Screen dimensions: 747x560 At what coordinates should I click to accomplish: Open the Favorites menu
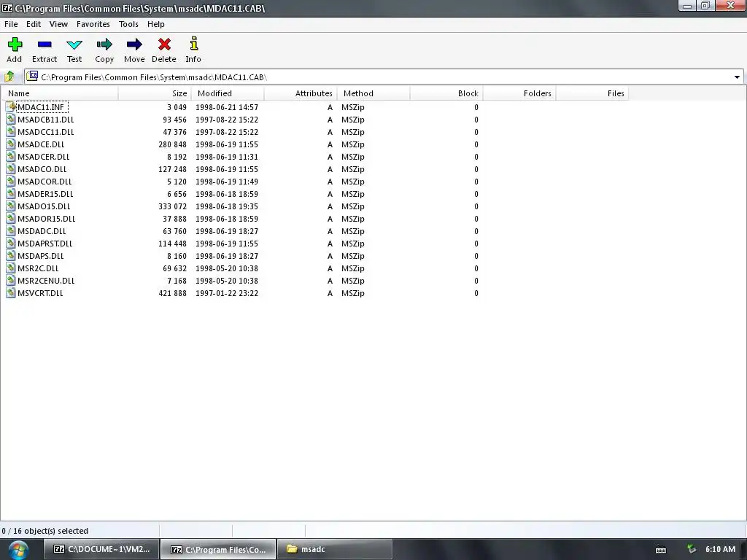click(93, 24)
